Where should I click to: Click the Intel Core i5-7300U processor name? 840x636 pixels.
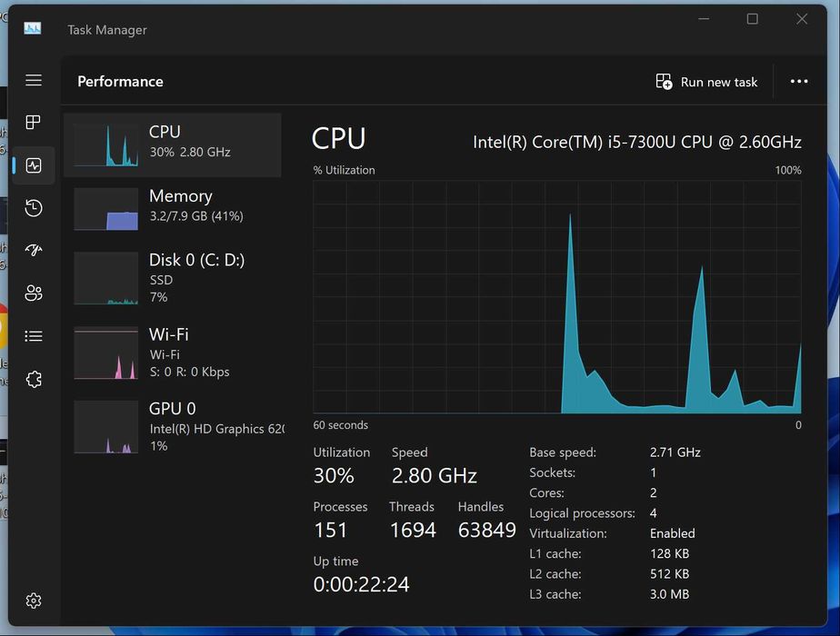tap(637, 142)
